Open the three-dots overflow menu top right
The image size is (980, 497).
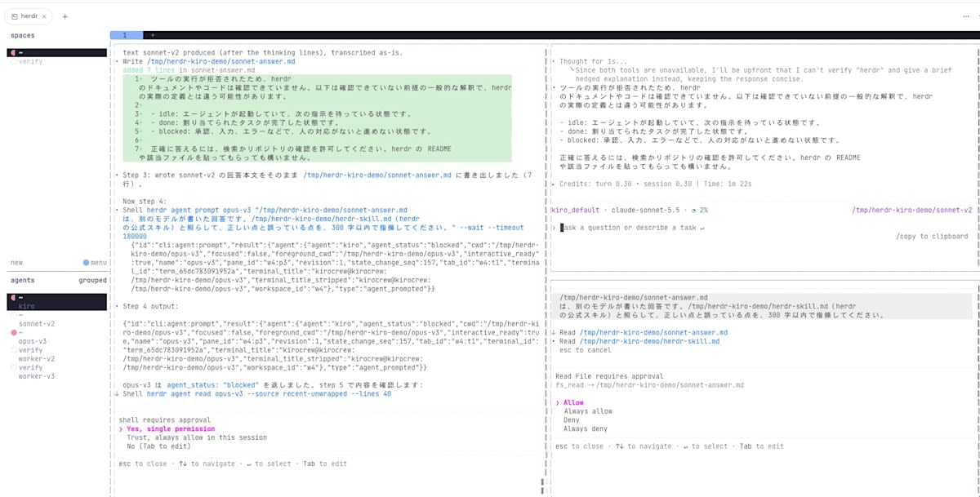967,16
